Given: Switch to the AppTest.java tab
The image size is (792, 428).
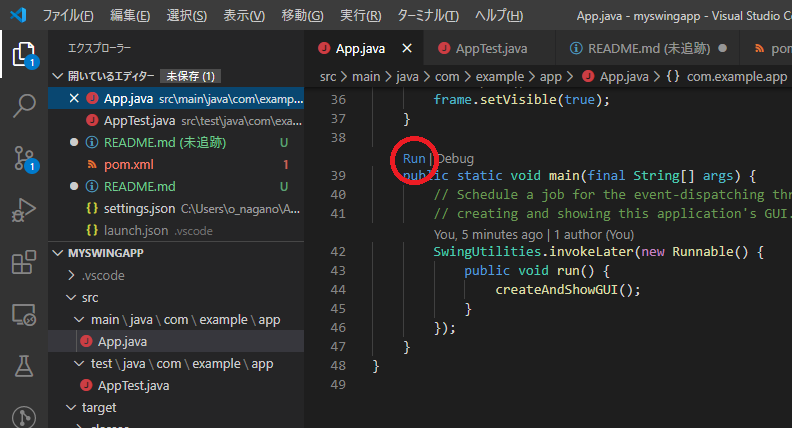Looking at the screenshot, I should 490,49.
